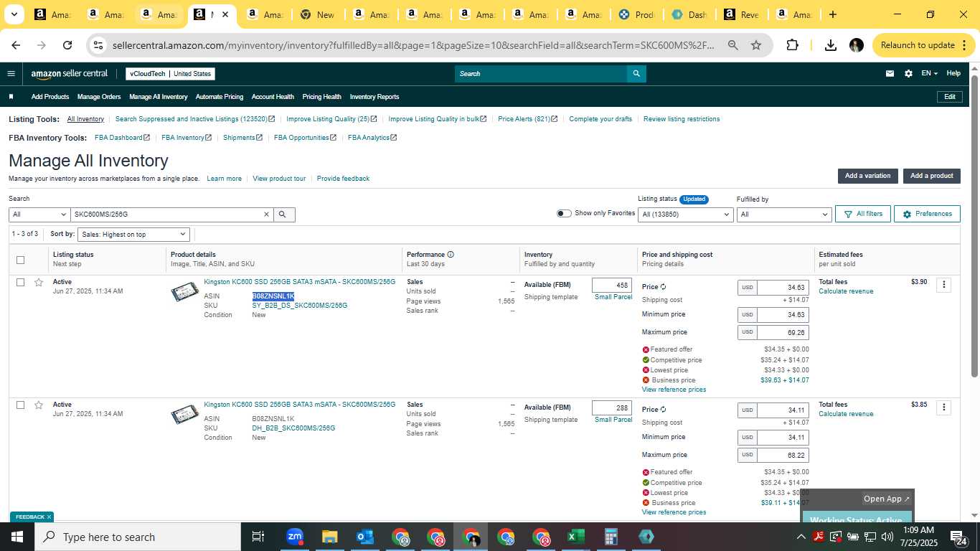The width and height of the screenshot is (980, 551).
Task: Click Calculate revenue for first listing
Action: pos(846,291)
